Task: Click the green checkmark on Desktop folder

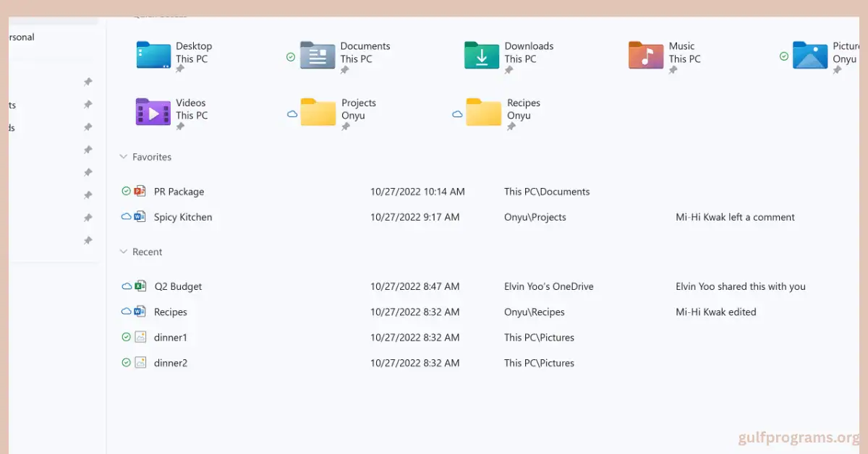Action: (x=127, y=57)
